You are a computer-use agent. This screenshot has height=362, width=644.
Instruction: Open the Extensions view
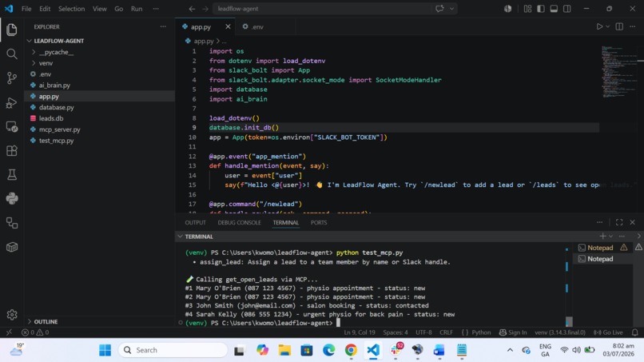(x=12, y=151)
